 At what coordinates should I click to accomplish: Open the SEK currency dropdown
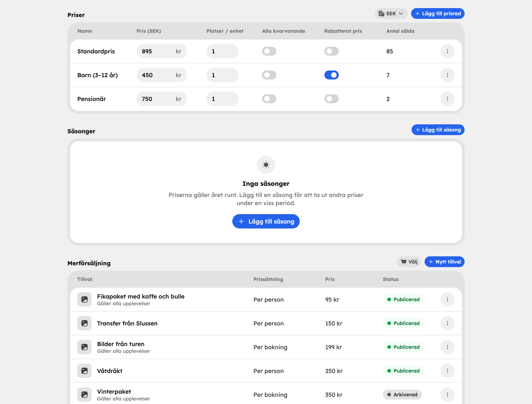pos(391,13)
